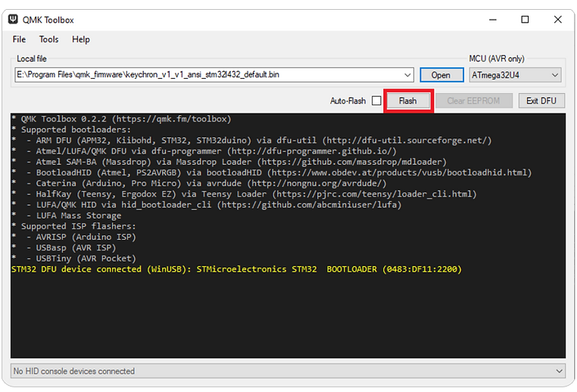This screenshot has width=577, height=392.
Task: Click the ARM DFU bootloader log line
Action: click(x=251, y=141)
